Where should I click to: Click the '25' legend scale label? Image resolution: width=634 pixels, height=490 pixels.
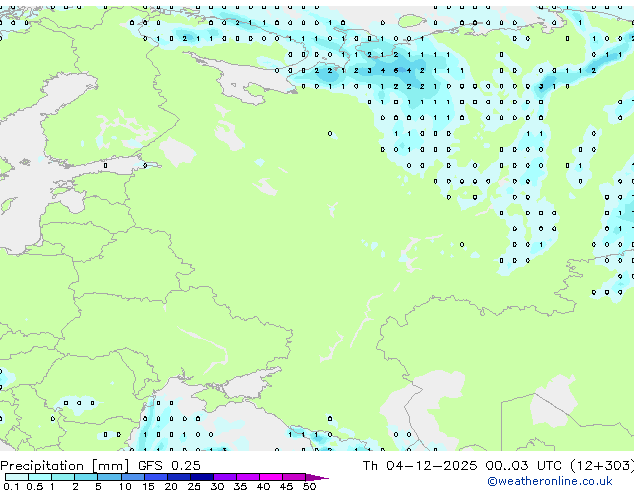click(194, 486)
